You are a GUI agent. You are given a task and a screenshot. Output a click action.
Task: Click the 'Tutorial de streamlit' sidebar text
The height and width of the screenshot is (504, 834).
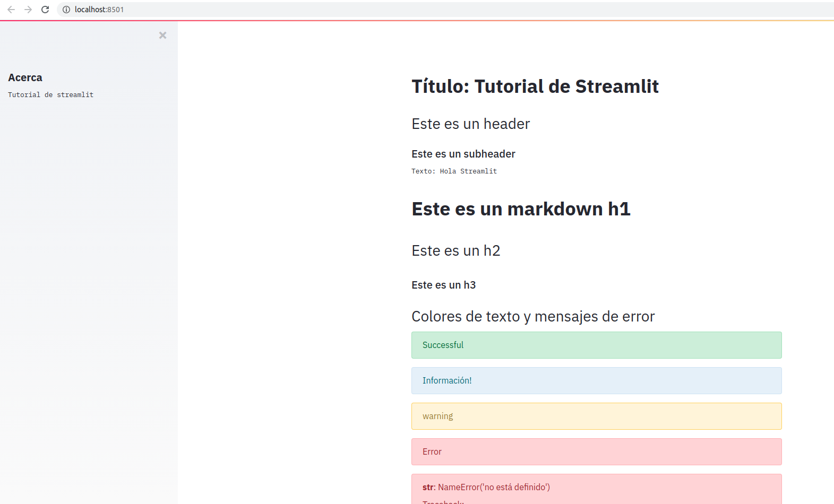[50, 95]
